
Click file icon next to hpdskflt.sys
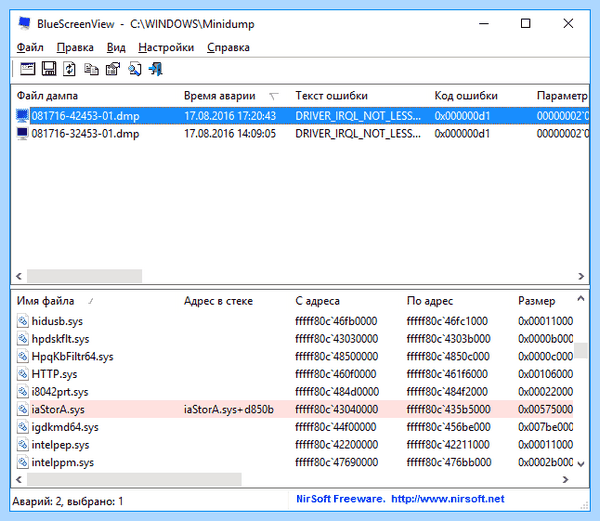(23, 339)
